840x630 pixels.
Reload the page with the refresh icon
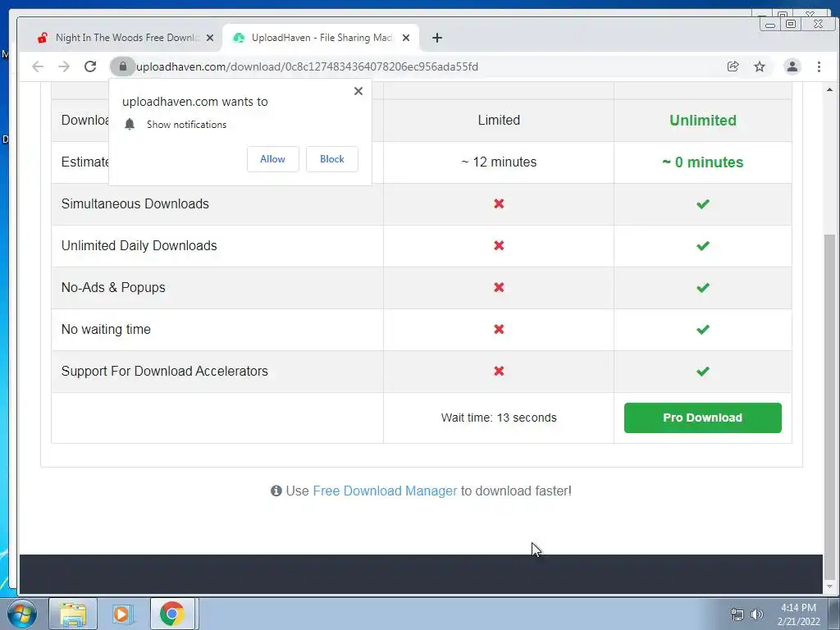tap(90, 66)
